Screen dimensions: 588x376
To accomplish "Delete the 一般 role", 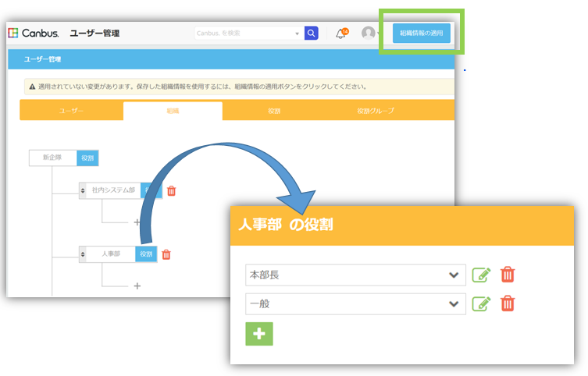I will [508, 303].
